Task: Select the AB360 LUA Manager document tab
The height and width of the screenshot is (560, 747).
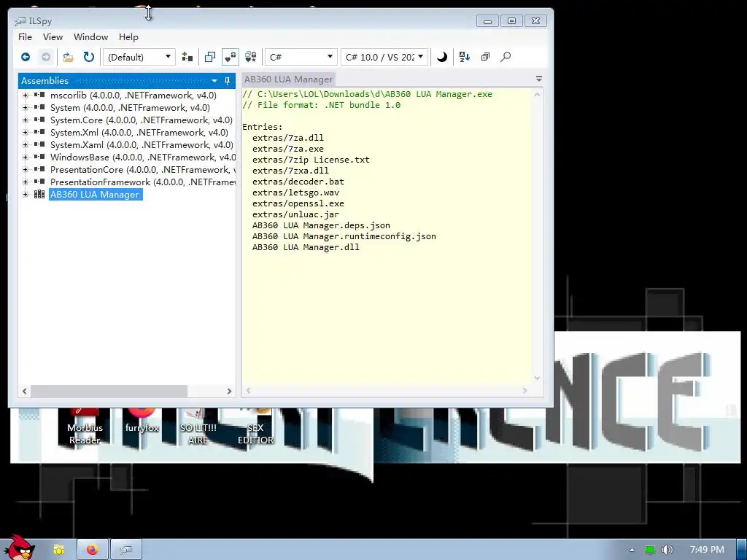Action: [x=288, y=79]
